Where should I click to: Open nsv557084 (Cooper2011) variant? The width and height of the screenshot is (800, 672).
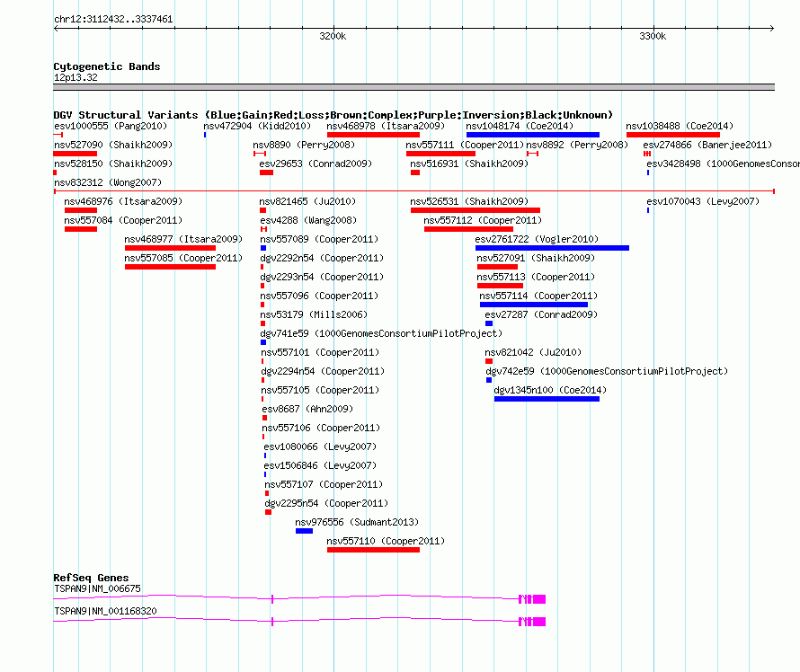click(123, 220)
